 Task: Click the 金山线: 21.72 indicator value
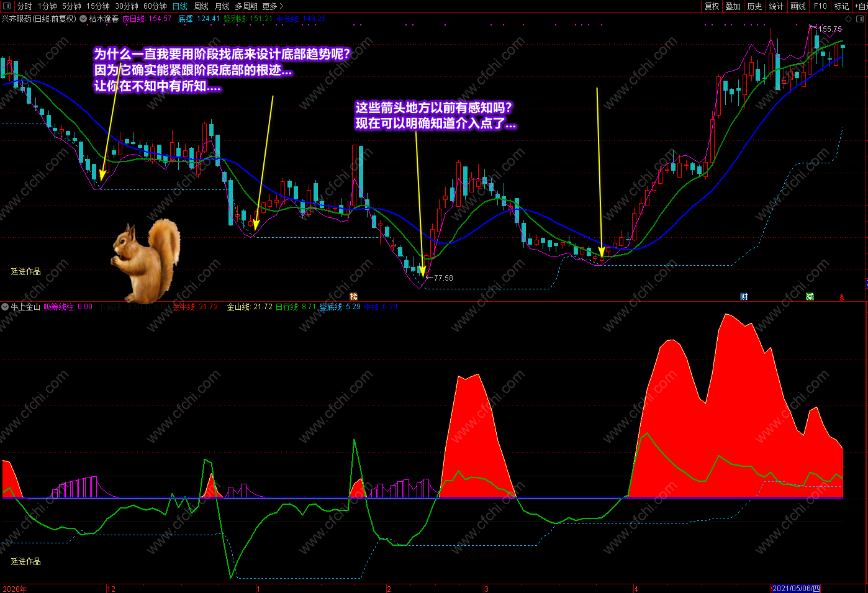(250, 307)
